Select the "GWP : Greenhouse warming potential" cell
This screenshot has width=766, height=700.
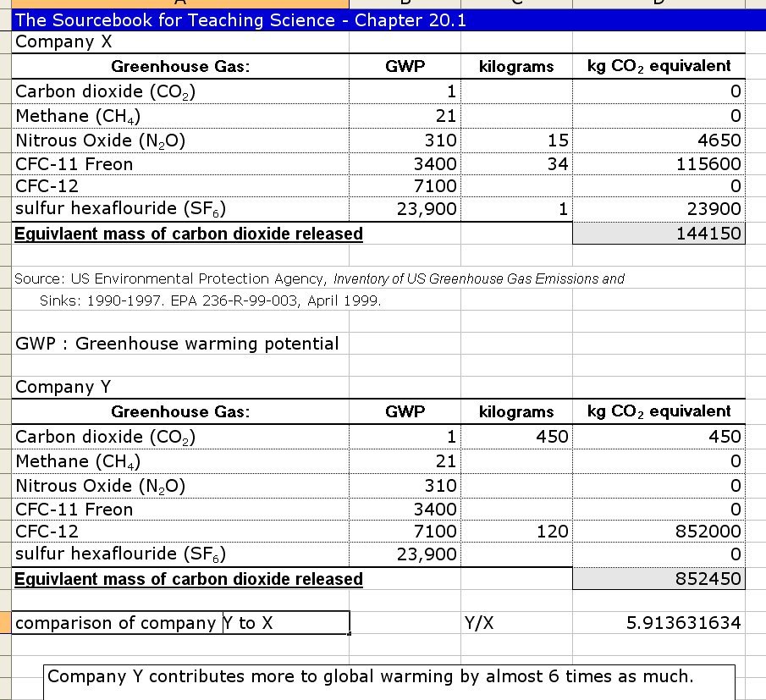click(178, 344)
